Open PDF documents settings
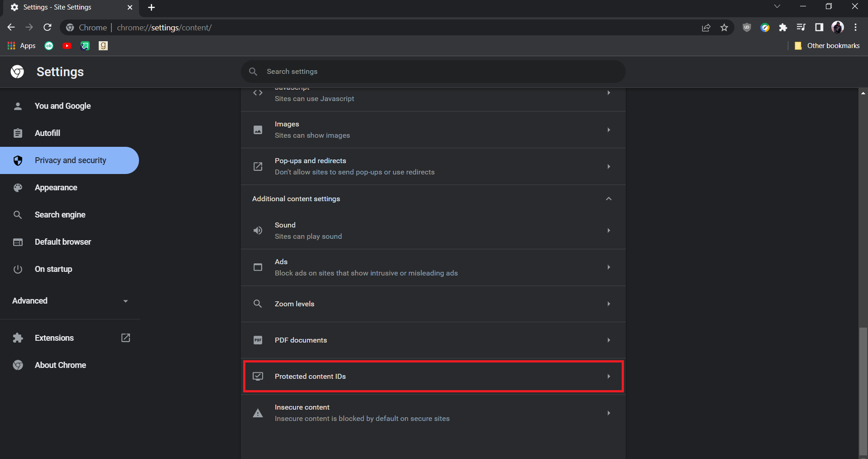 point(433,340)
